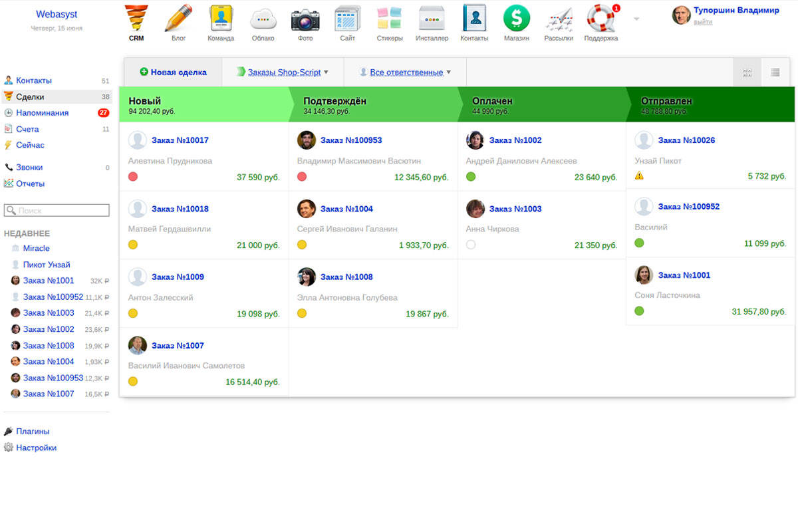The height and width of the screenshot is (532, 798).
Task: Open the Cloud app icon
Action: [263, 19]
